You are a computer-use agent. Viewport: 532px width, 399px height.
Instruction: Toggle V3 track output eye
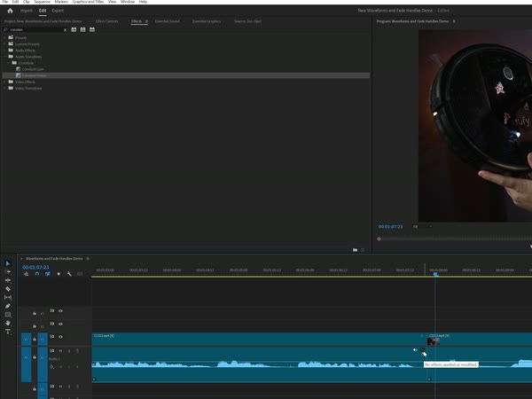tap(60, 311)
